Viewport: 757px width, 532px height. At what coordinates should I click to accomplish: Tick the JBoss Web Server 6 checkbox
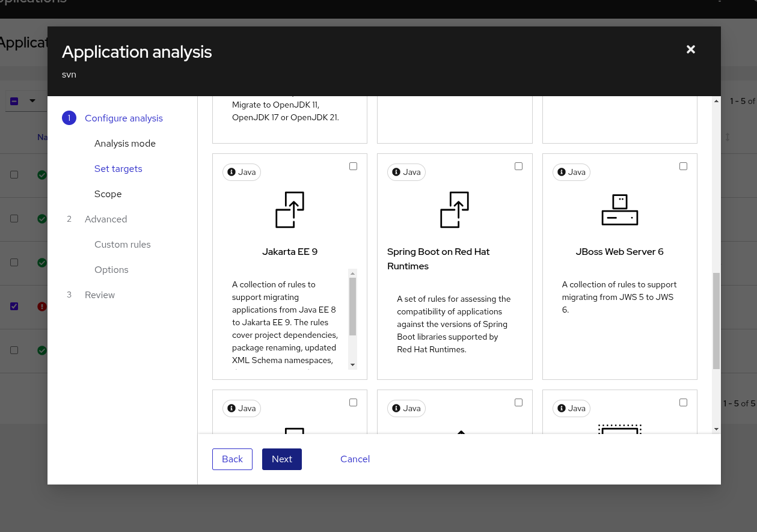click(683, 167)
